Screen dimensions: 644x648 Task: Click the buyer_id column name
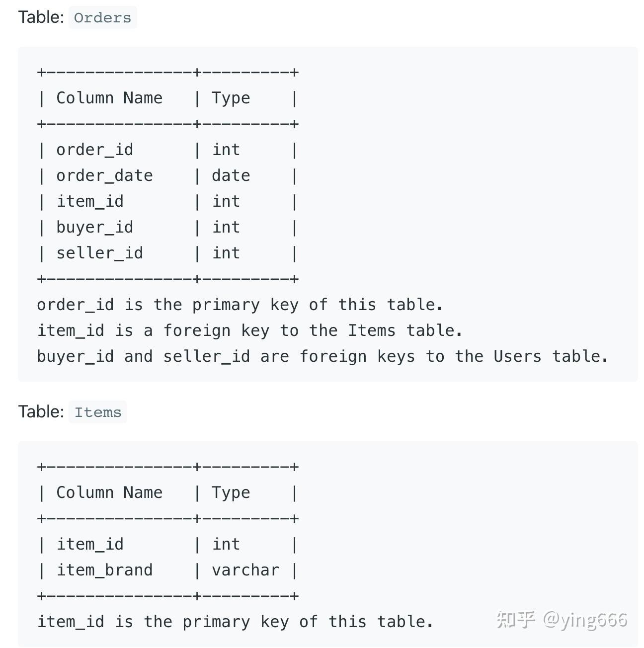tap(94, 227)
